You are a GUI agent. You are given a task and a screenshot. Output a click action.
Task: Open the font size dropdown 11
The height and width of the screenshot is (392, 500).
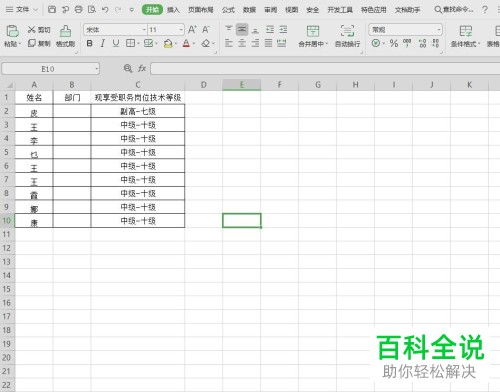181,30
